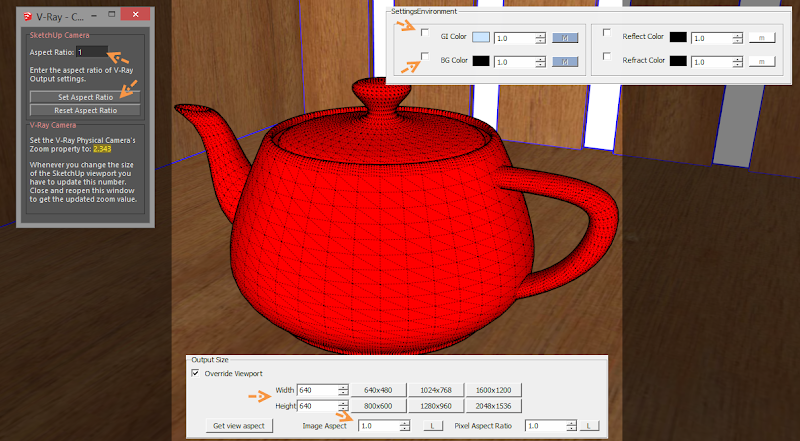
Task: Open the GI Color map button M
Action: pos(565,38)
